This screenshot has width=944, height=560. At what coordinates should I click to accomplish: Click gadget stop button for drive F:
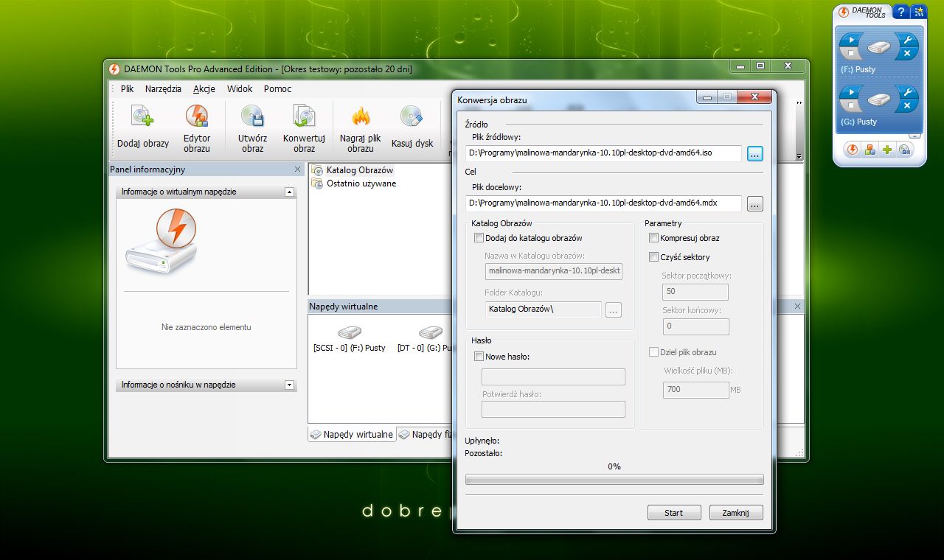coord(850,54)
